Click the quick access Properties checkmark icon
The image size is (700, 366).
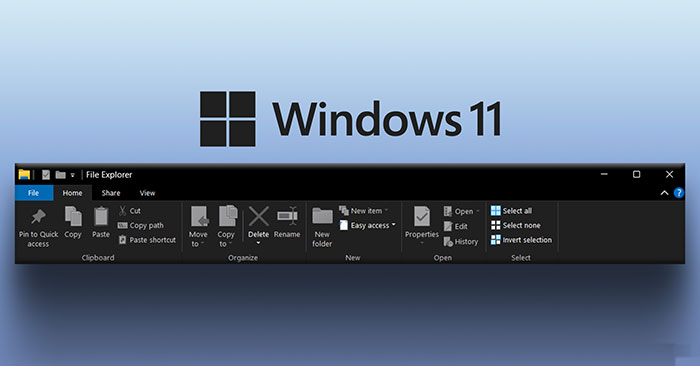click(46, 175)
